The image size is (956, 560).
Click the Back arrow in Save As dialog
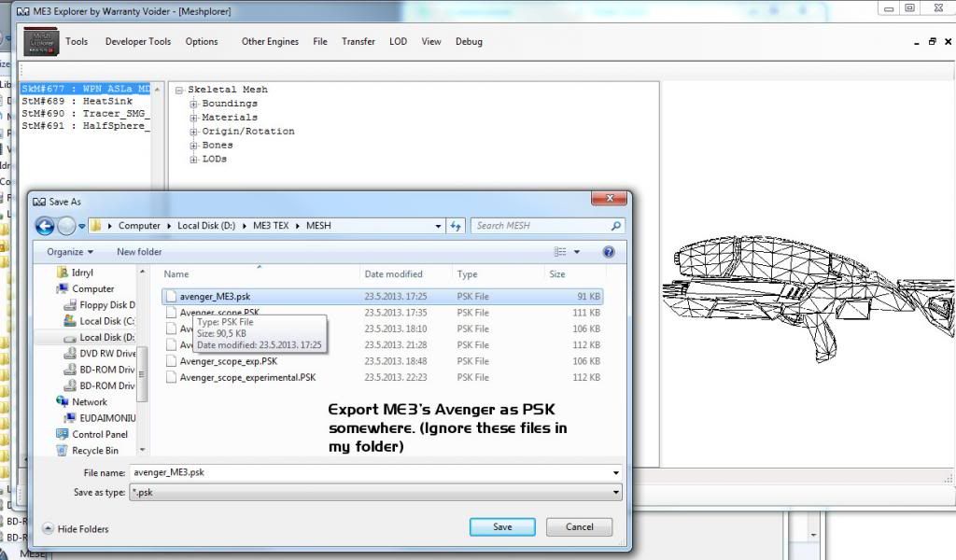45,226
